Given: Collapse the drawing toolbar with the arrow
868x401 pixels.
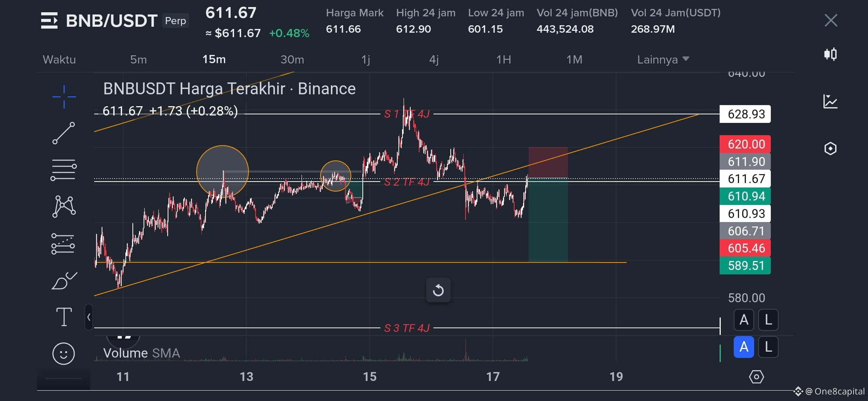Looking at the screenshot, I should point(89,317).
